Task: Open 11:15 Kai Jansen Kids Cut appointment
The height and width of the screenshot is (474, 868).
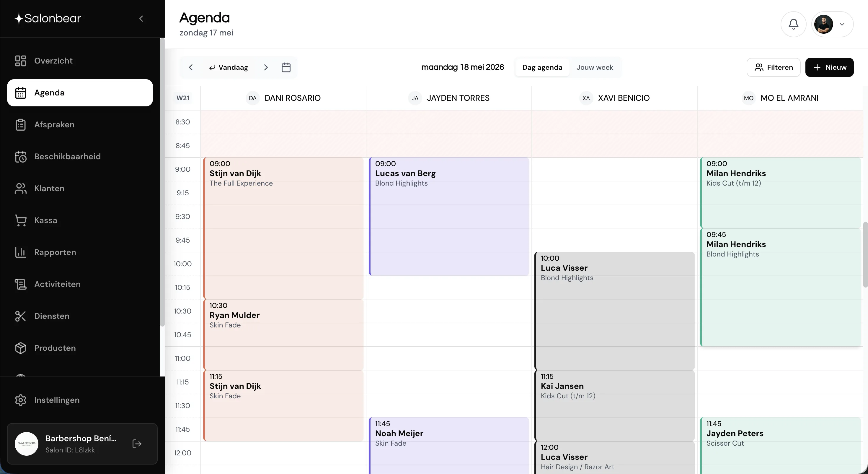Action: click(615, 405)
